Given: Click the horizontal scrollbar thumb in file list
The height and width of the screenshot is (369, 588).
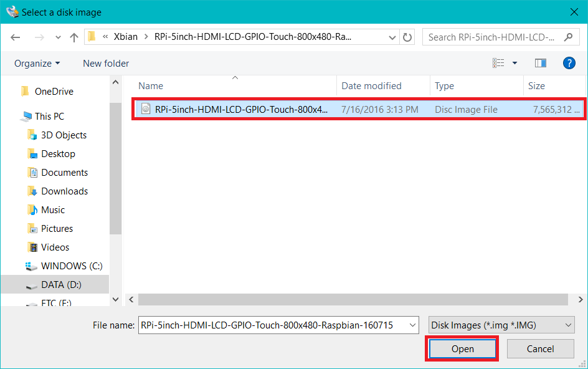Looking at the screenshot, I should pyautogui.click(x=353, y=299).
